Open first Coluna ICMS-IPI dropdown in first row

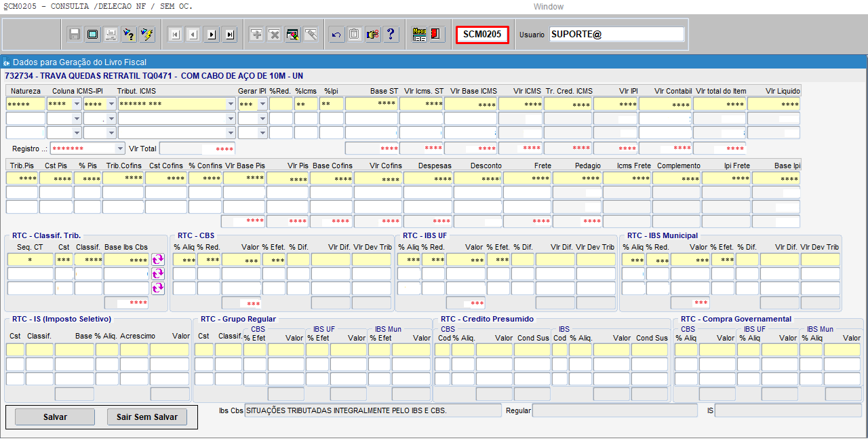click(76, 104)
